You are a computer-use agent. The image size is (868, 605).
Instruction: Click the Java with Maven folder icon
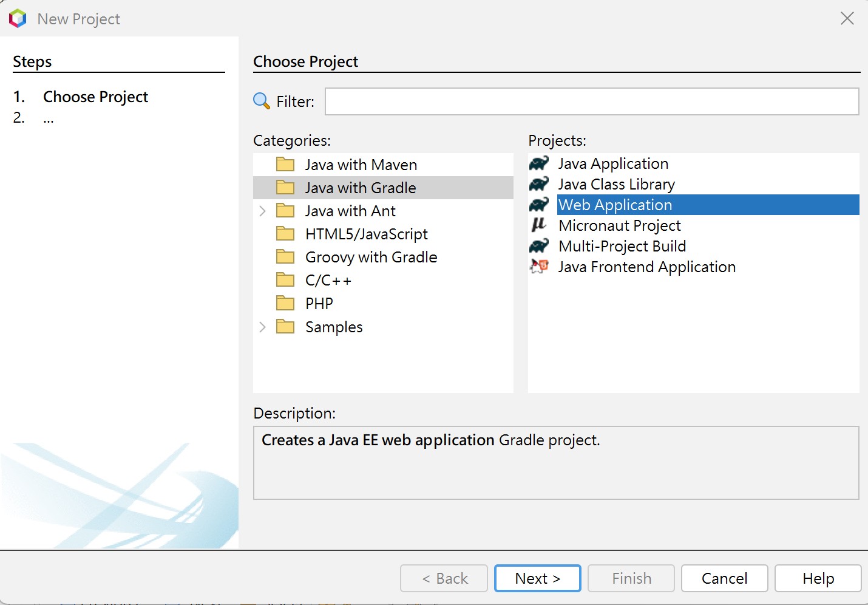285,165
